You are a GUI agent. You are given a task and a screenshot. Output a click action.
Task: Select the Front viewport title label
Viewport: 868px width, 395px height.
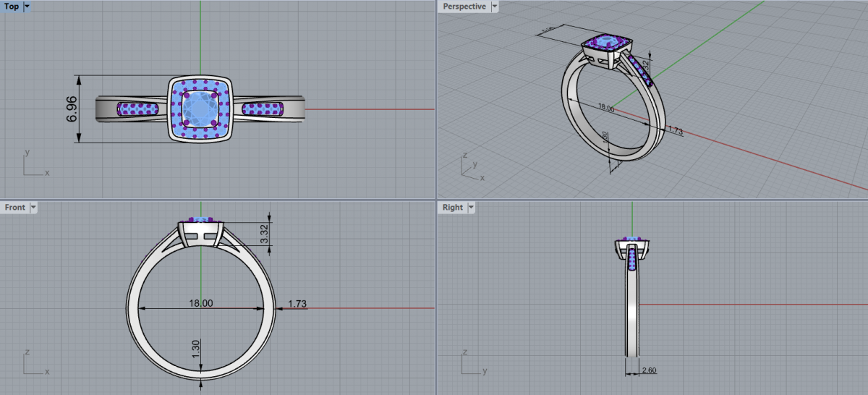[x=14, y=208]
